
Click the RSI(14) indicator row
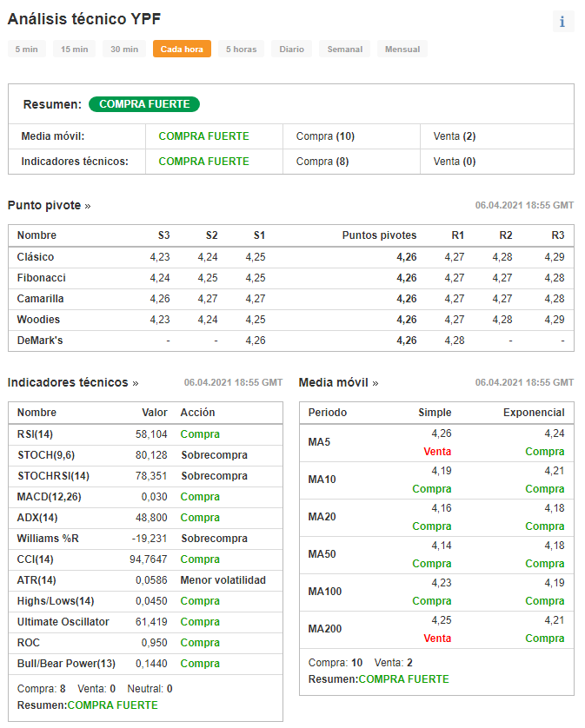[x=145, y=434]
